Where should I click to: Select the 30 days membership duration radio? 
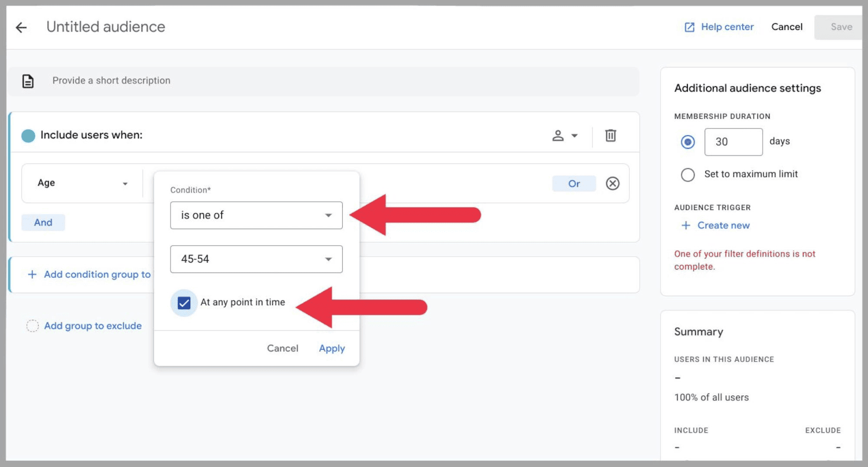pyautogui.click(x=687, y=142)
